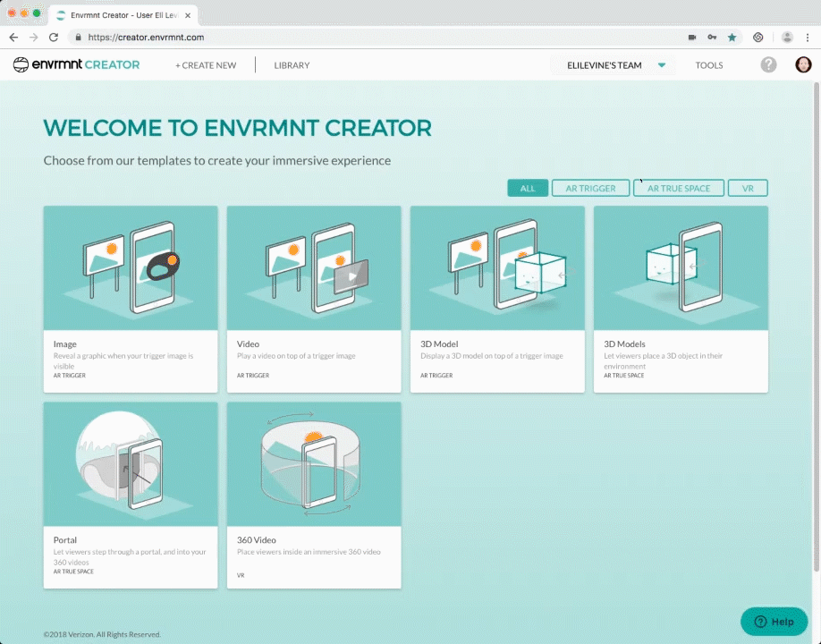Click "Let viewers place a 3D object" description
821x644 pixels.
pos(663,360)
